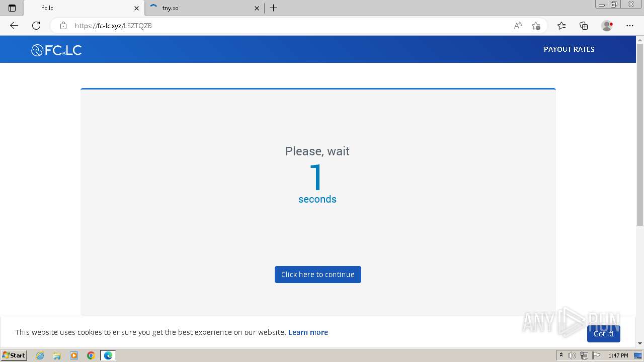Image resolution: width=644 pixels, height=362 pixels.
Task: Open the browser profile avatar
Action: [x=607, y=26]
